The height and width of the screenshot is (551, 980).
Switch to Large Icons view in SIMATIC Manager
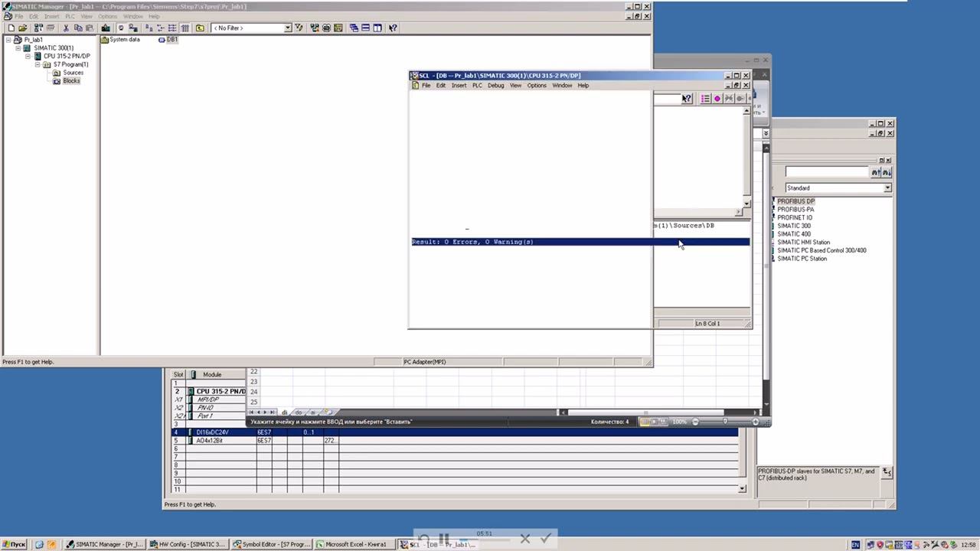coord(148,28)
